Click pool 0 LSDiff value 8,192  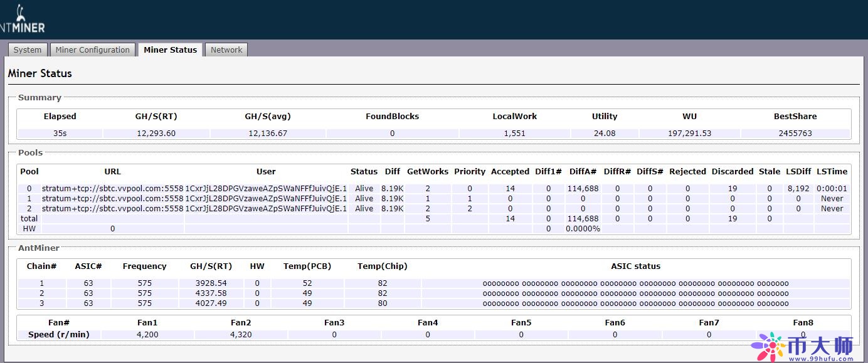(x=798, y=188)
